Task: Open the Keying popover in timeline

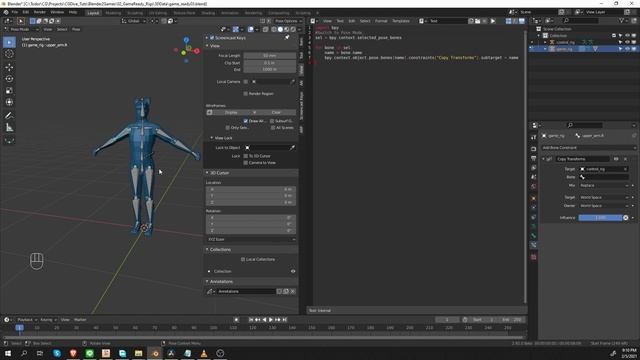Action: click(48, 320)
